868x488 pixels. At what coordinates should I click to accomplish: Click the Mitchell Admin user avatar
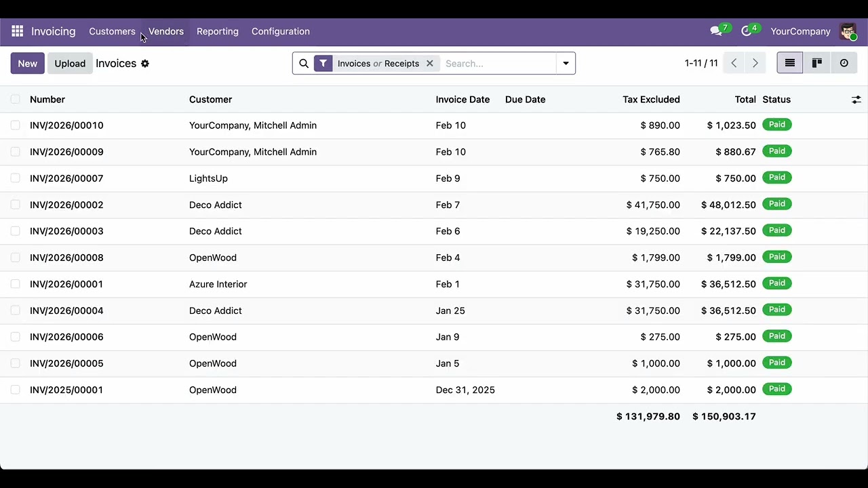coord(848,31)
